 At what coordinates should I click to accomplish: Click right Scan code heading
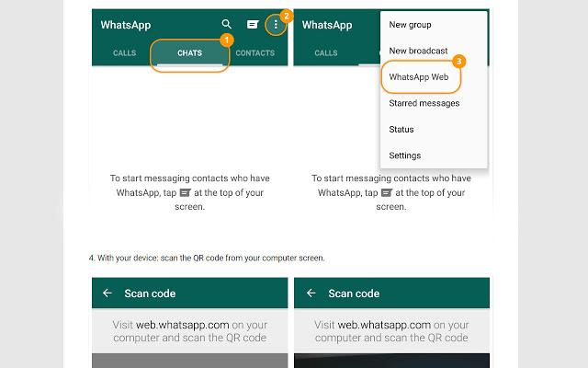[354, 293]
